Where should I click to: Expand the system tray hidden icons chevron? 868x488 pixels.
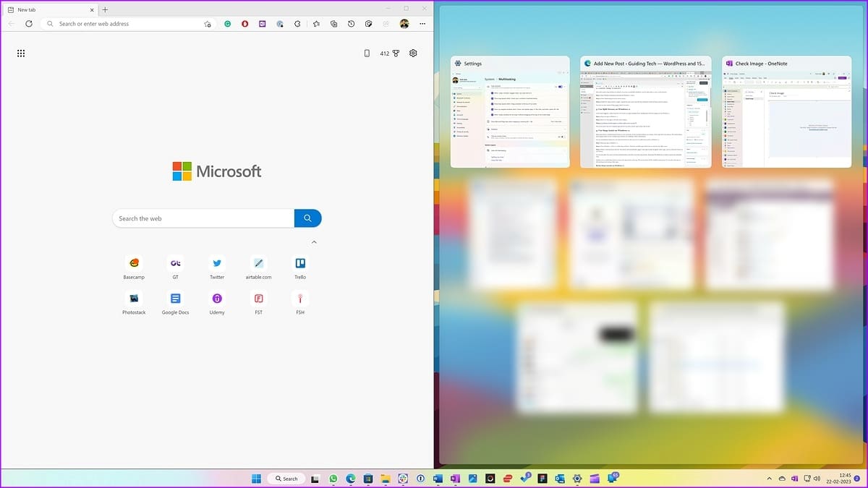(x=770, y=479)
